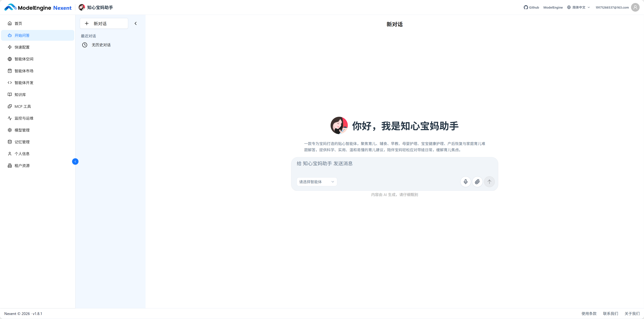Open the Github link in header

click(531, 7)
